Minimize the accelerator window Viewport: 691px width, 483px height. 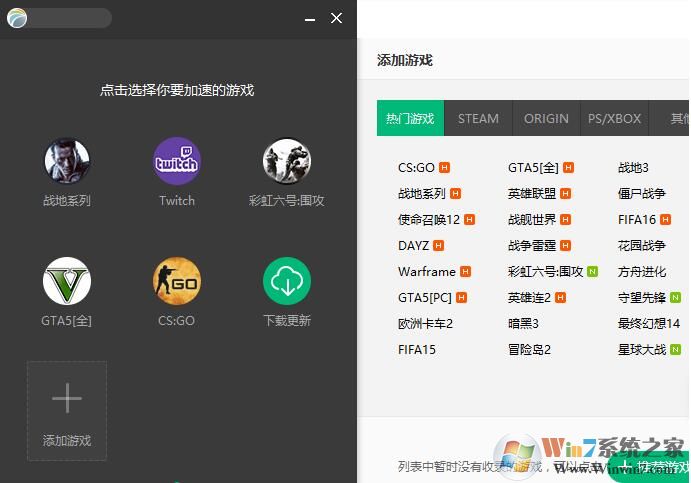tap(310, 19)
